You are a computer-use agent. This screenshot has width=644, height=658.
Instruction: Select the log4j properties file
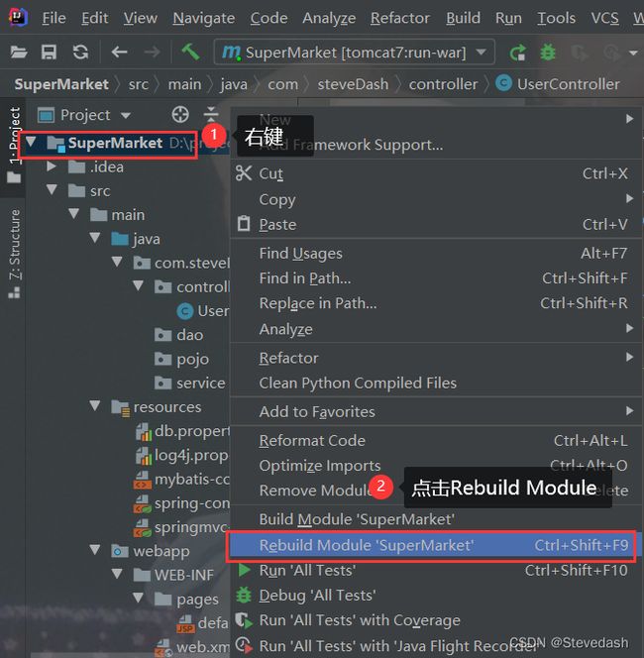(x=183, y=455)
